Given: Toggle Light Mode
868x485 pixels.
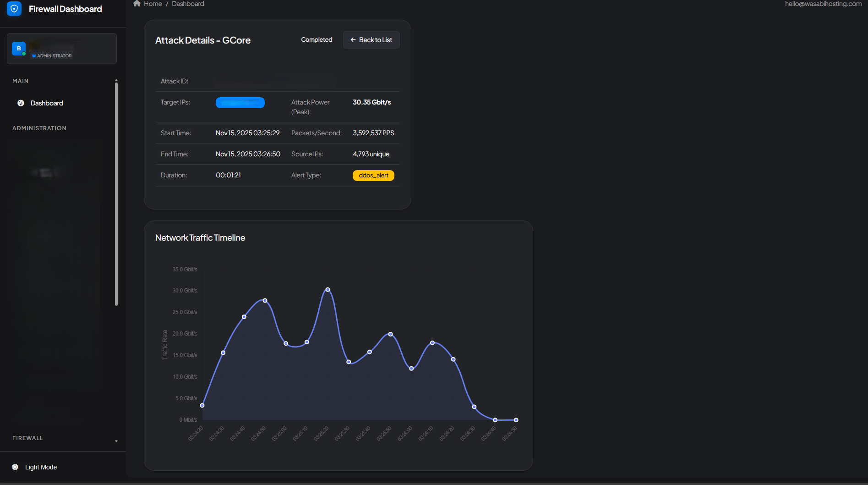Looking at the screenshot, I should click(x=34, y=467).
